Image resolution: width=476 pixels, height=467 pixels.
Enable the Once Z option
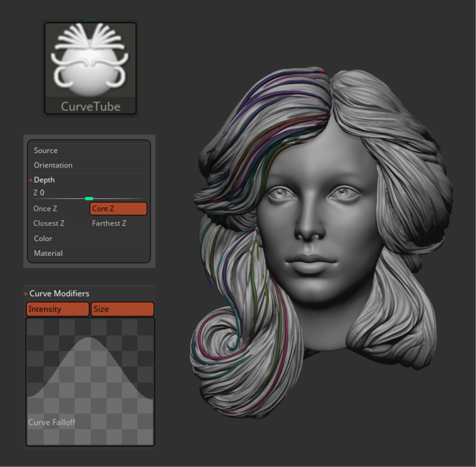click(x=45, y=209)
